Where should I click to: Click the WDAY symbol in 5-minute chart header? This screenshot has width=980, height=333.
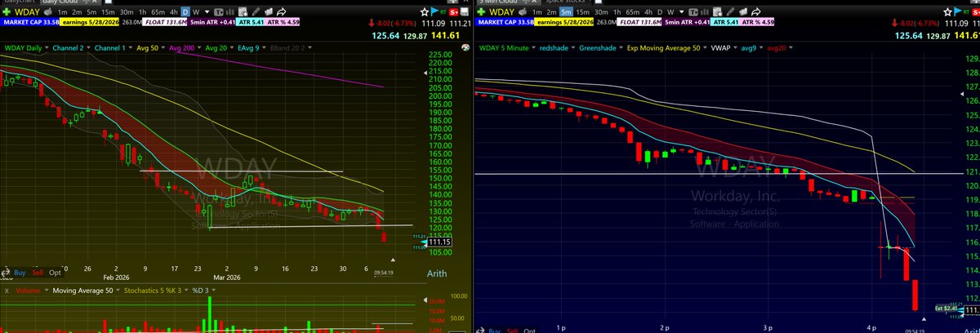click(502, 12)
